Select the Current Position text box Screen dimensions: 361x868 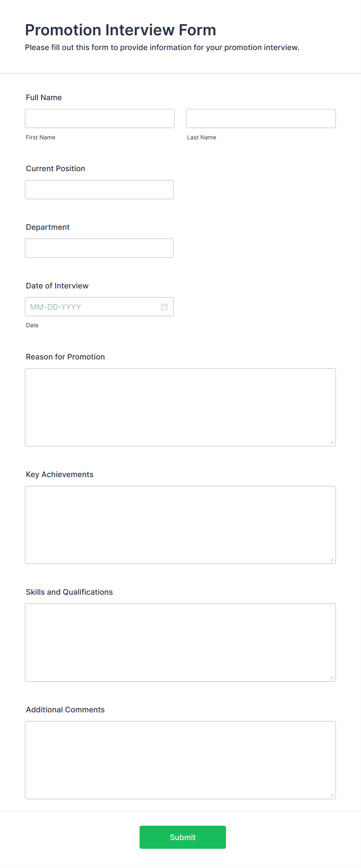coord(99,189)
